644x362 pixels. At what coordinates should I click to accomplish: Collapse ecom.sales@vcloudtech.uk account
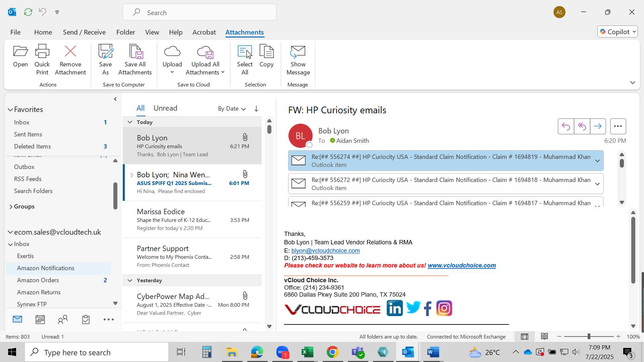[10, 232]
